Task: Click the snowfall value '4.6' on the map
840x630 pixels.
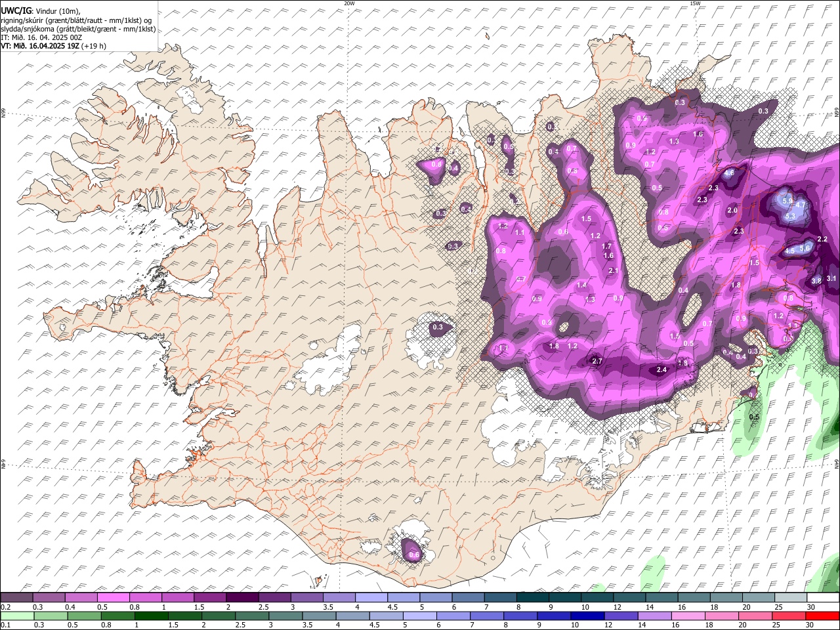Action: tap(729, 173)
